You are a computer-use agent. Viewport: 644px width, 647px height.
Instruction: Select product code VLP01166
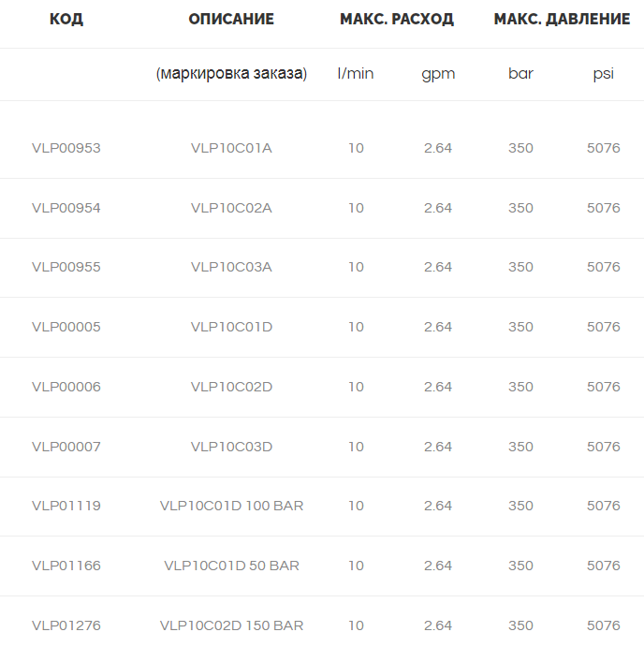pos(66,566)
